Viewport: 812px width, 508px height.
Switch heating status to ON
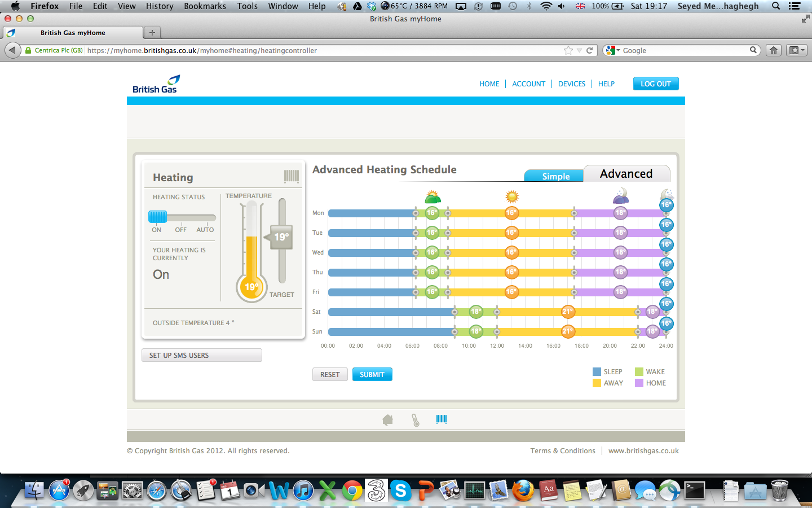click(x=156, y=230)
